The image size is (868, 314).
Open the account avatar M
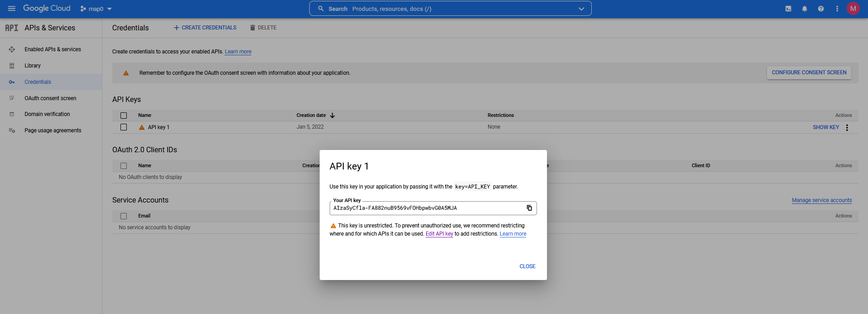(853, 9)
